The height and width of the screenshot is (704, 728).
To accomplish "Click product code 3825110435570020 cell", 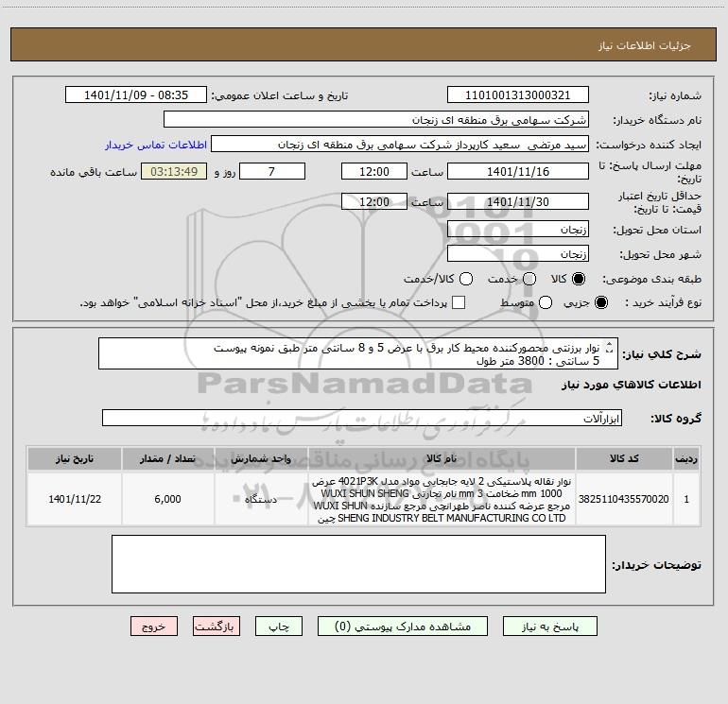I will click(x=624, y=499).
